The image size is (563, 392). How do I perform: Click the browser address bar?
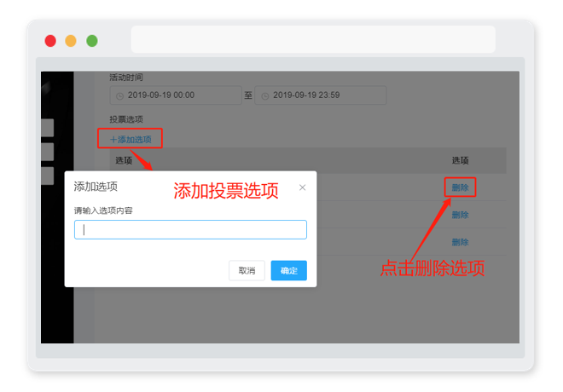tap(313, 39)
